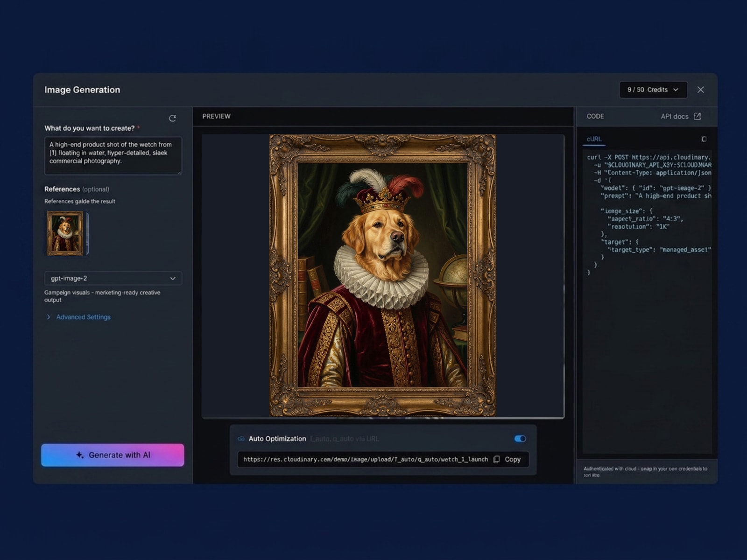The height and width of the screenshot is (560, 747).
Task: Click the "Authenticated with cloud" footer note
Action: click(645, 472)
